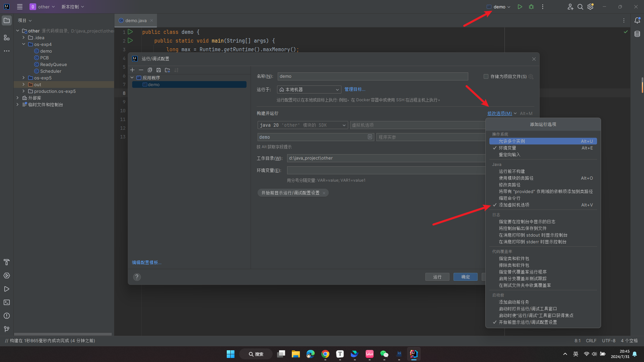Open the Run tool window icon
The height and width of the screenshot is (362, 644).
[x=7, y=289]
